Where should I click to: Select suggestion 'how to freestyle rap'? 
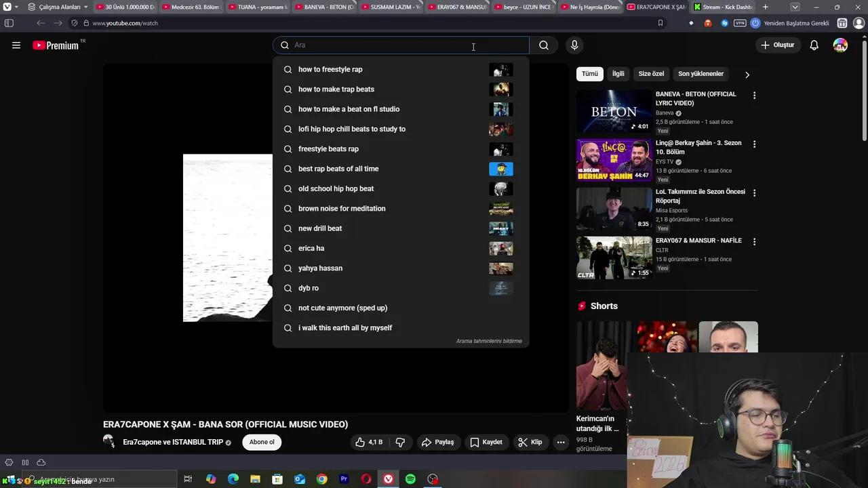point(401,69)
